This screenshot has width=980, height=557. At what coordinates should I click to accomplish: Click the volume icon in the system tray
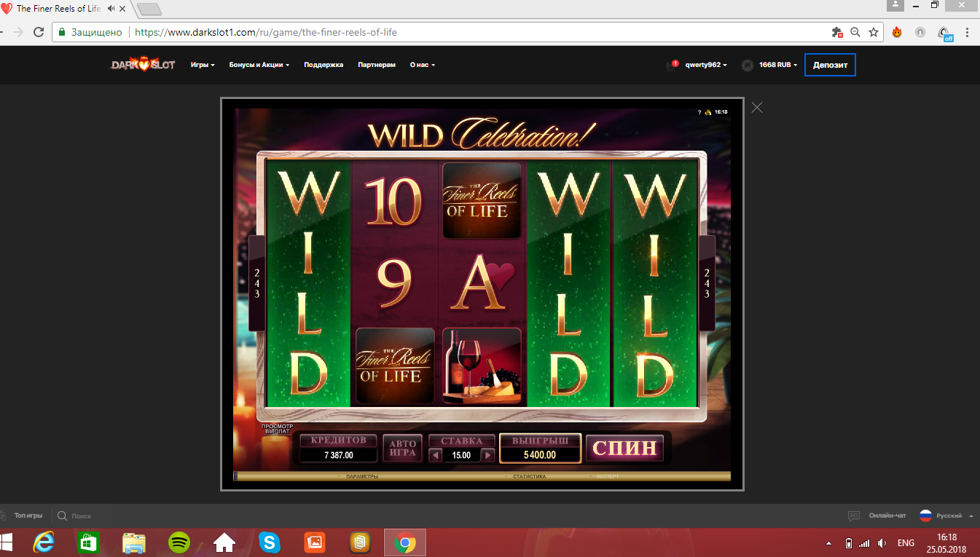(x=882, y=543)
